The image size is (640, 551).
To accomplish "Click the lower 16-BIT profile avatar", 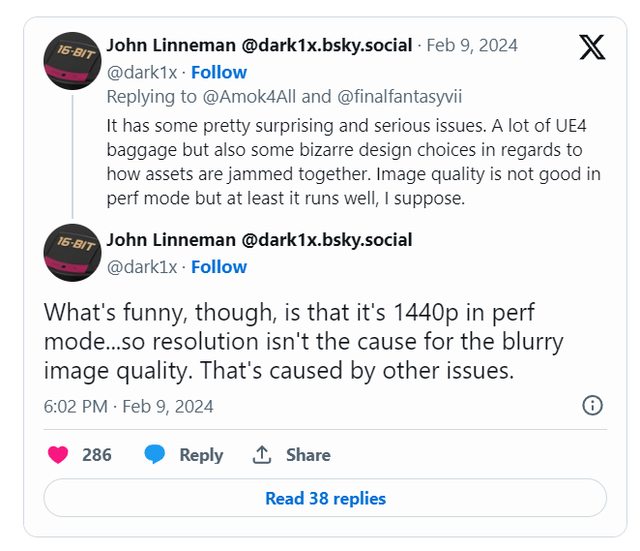I will (x=72, y=253).
